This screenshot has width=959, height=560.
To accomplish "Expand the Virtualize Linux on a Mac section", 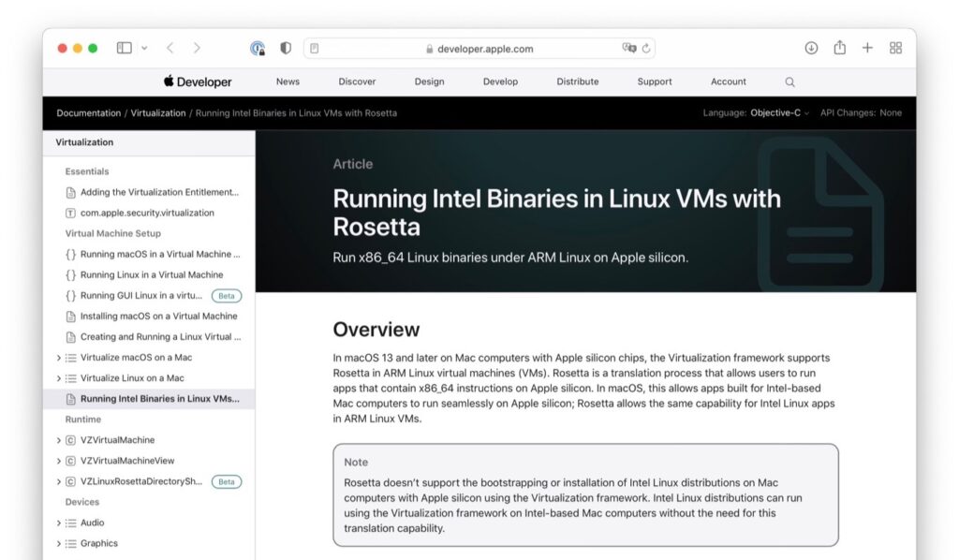I will point(59,377).
